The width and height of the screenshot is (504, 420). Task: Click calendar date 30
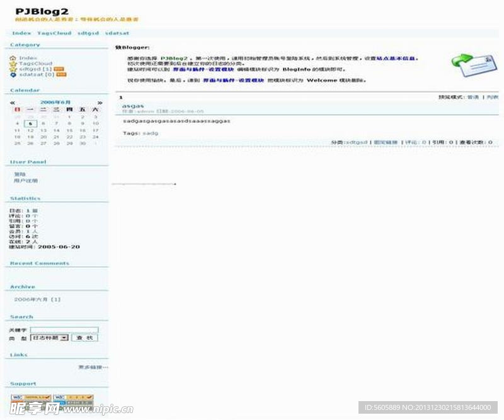click(83, 144)
